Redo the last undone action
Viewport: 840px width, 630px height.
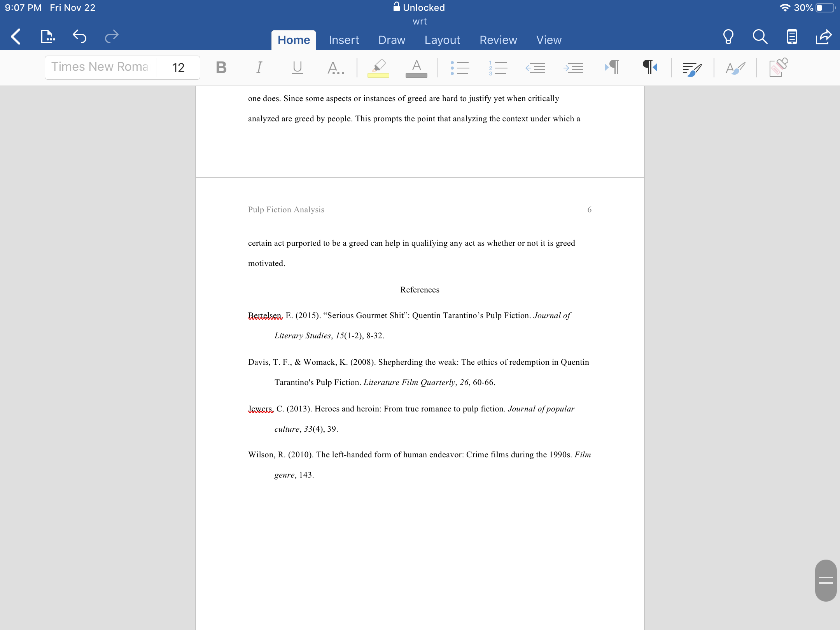(112, 37)
